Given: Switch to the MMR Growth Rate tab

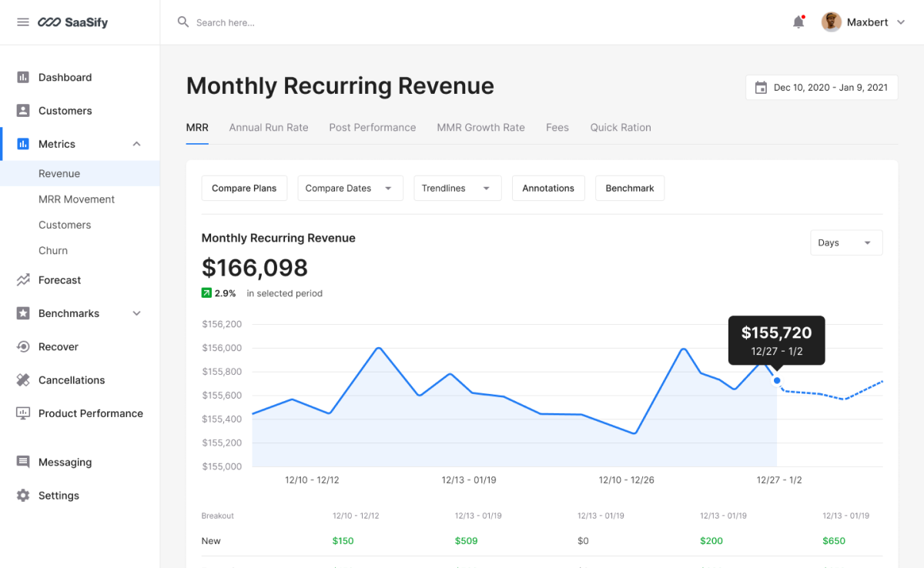Looking at the screenshot, I should click(480, 128).
